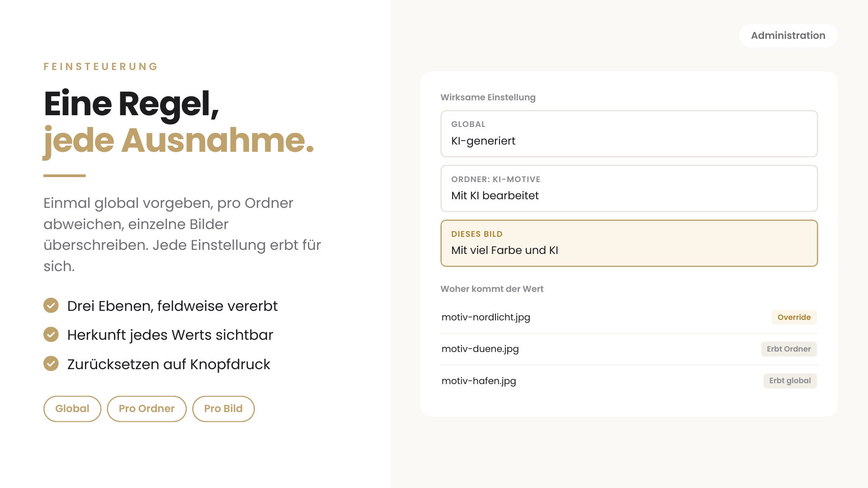This screenshot has width=868, height=488.
Task: Click the checkmark icon beside Drei Ebenen
Action: [51, 305]
